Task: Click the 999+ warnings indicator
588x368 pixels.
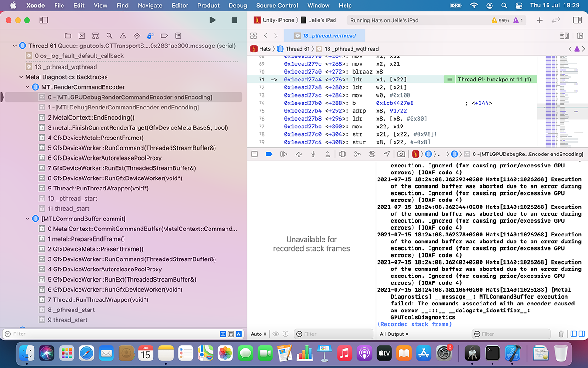Action: (x=501, y=20)
